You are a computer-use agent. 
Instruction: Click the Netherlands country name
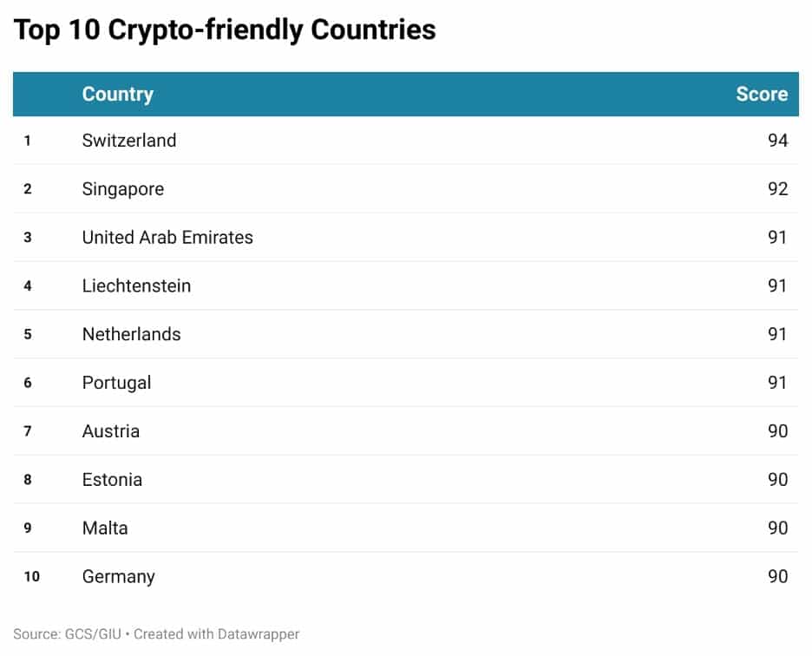click(132, 334)
